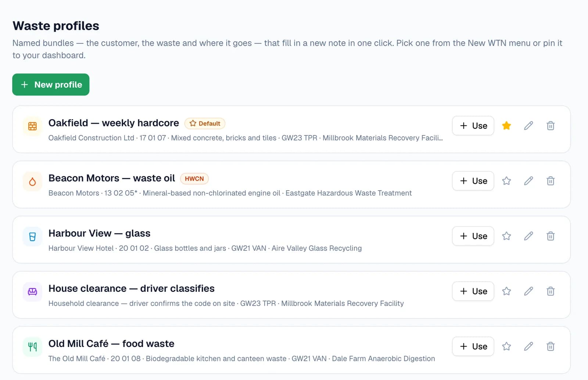Click the 'Old Mill Café — food waste' title

tap(111, 344)
